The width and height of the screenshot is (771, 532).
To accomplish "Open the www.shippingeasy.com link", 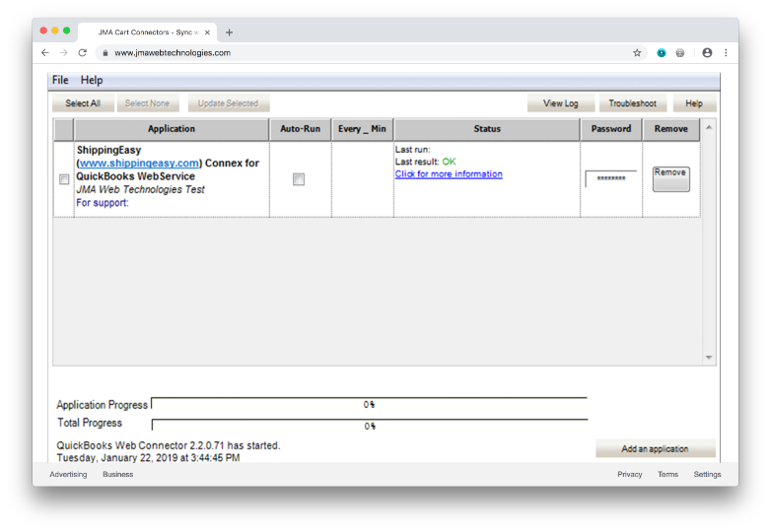I will pos(139,164).
